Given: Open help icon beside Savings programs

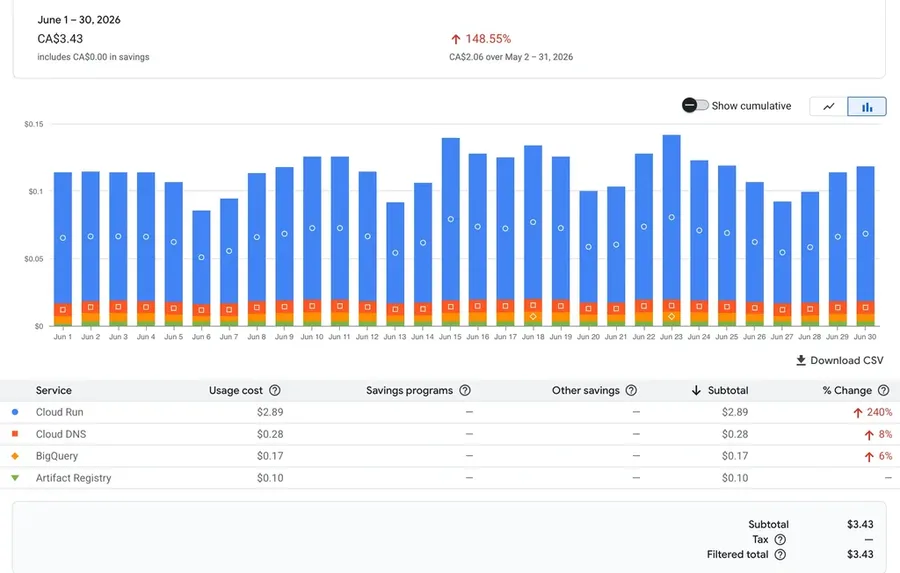Looking at the screenshot, I should coord(465,390).
